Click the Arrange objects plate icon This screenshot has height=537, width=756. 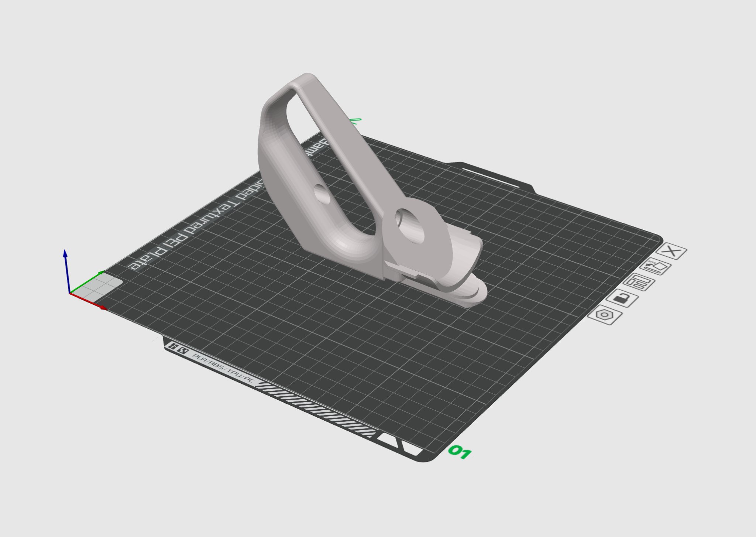point(639,283)
